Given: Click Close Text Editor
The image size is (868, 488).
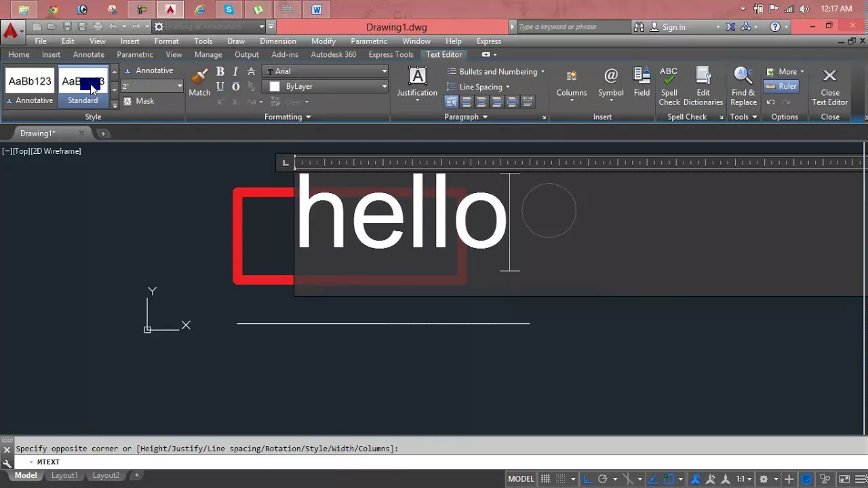Looking at the screenshot, I should click(x=830, y=86).
